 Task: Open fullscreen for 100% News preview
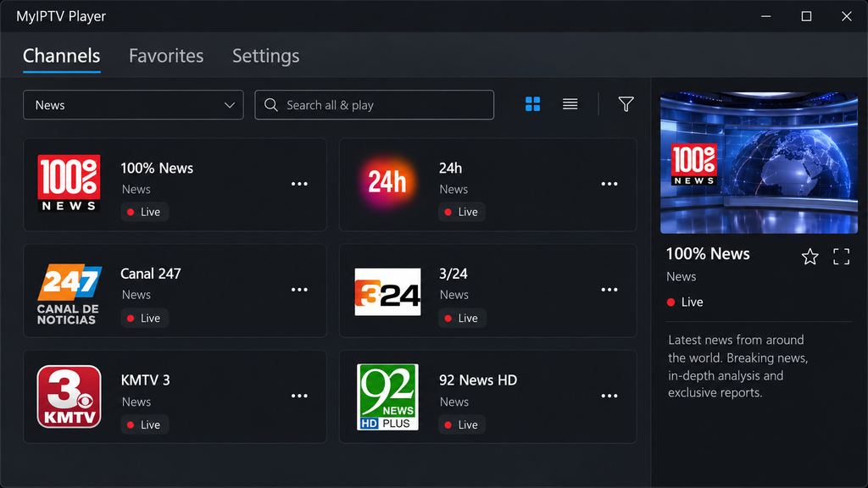coord(842,256)
